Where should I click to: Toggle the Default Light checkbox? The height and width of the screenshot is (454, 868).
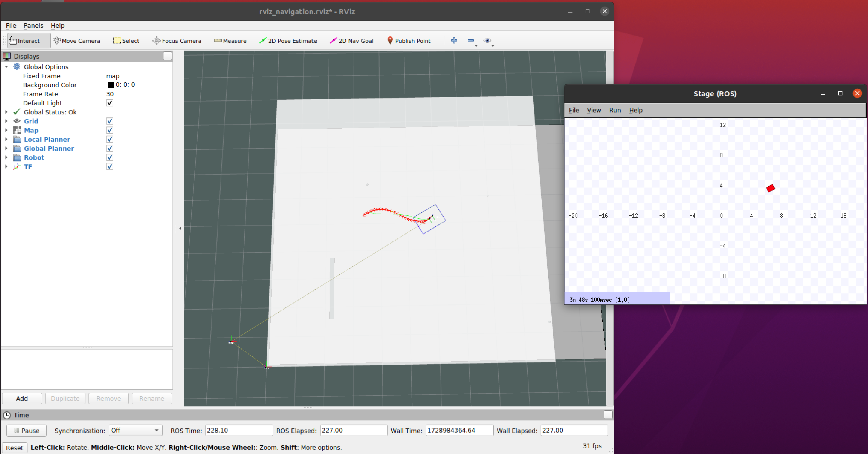point(110,103)
